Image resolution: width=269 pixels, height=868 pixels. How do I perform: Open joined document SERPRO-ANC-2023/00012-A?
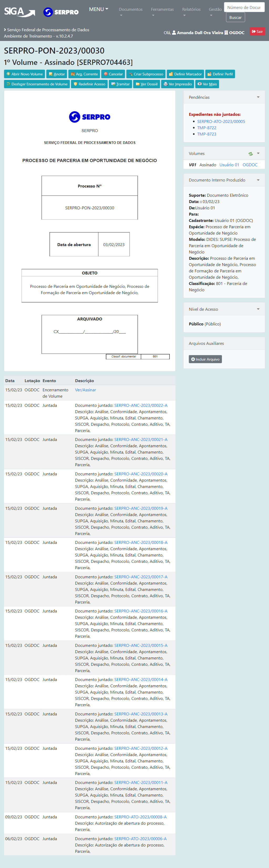(x=141, y=749)
